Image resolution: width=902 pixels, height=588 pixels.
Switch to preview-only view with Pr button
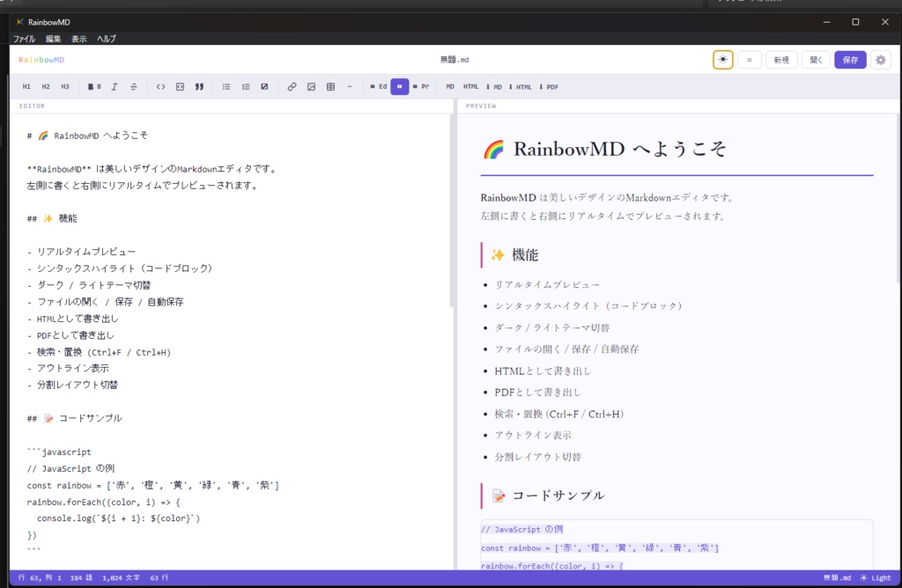[419, 86]
